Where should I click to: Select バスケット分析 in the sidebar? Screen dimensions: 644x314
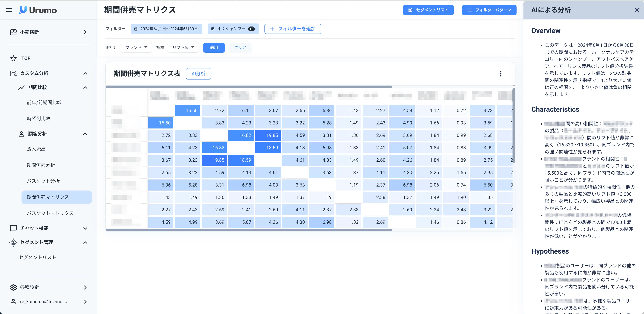[x=43, y=181]
